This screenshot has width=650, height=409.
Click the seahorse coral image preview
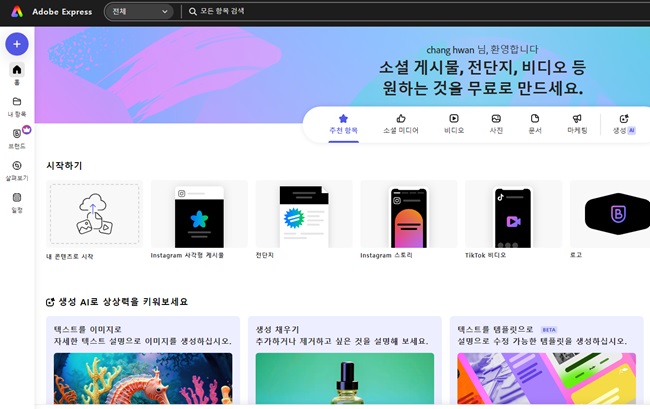(143, 378)
